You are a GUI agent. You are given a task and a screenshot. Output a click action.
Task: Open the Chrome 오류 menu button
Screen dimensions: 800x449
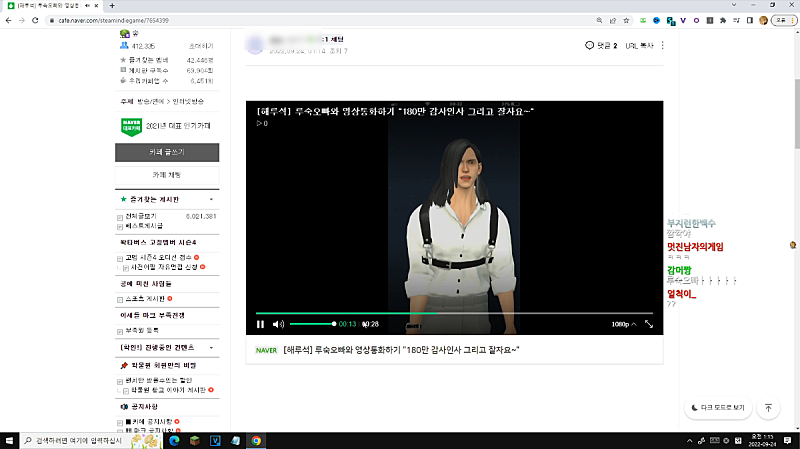point(784,20)
